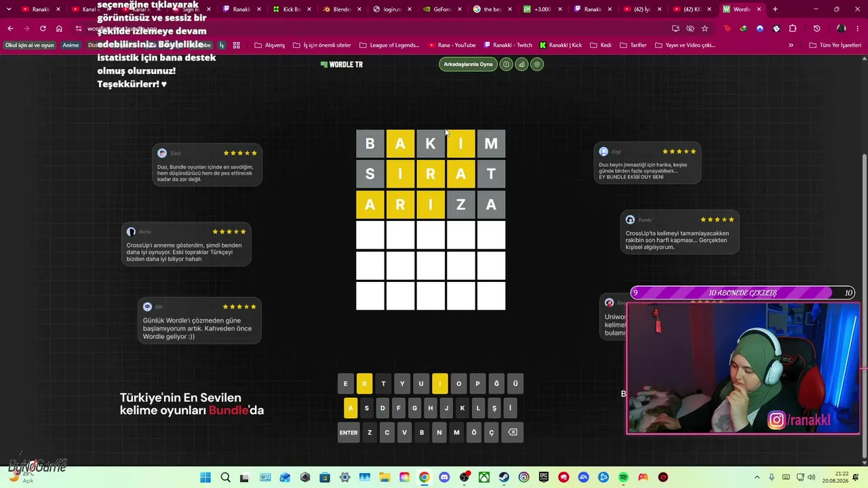Open the Tarifler bookmarks folder
Screen dimensions: 868x488
633,45
